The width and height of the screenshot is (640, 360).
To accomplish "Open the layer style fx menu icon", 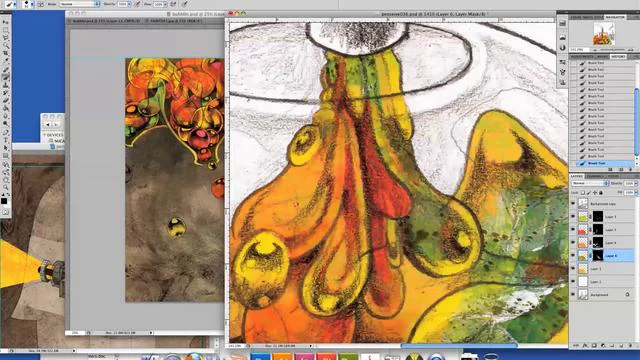I will (x=585, y=345).
